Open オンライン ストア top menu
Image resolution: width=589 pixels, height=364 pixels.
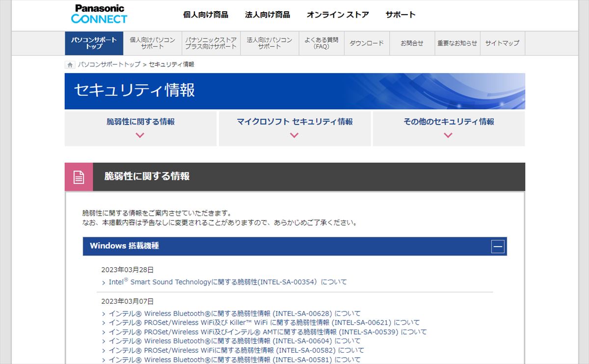click(x=338, y=15)
